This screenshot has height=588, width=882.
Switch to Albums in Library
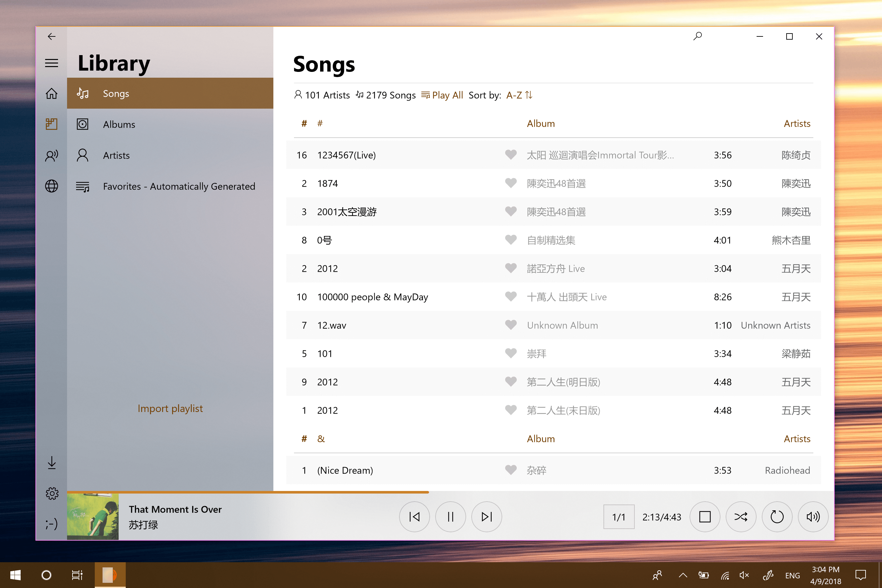pos(119,124)
